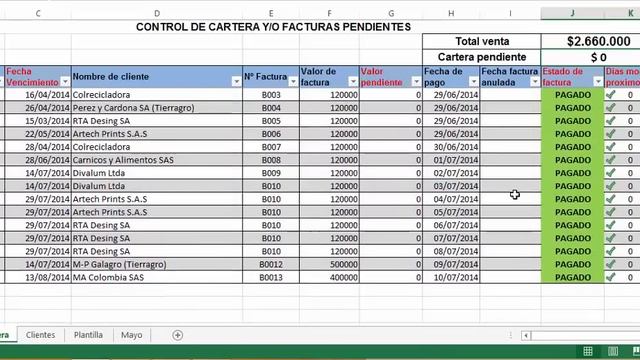Screen dimensions: 640x360
Task: Switch to Plantilla sheet tab
Action: [88, 335]
